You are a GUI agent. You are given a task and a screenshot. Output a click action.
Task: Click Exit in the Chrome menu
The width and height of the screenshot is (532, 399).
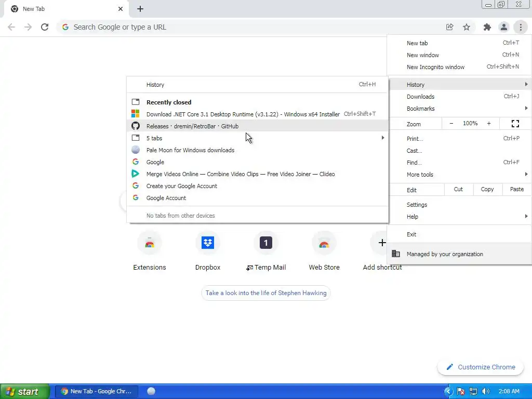point(459,234)
